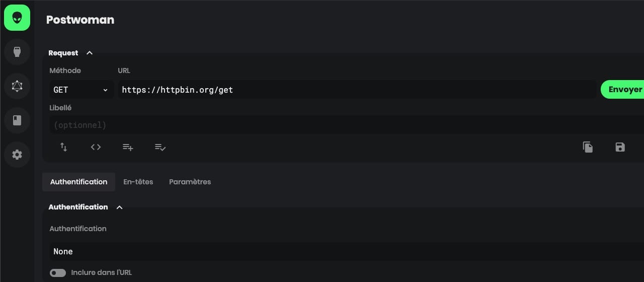Viewport: 644px width, 282px height.
Task: Click the list-plus icon in request toolbar
Action: pyautogui.click(x=128, y=147)
